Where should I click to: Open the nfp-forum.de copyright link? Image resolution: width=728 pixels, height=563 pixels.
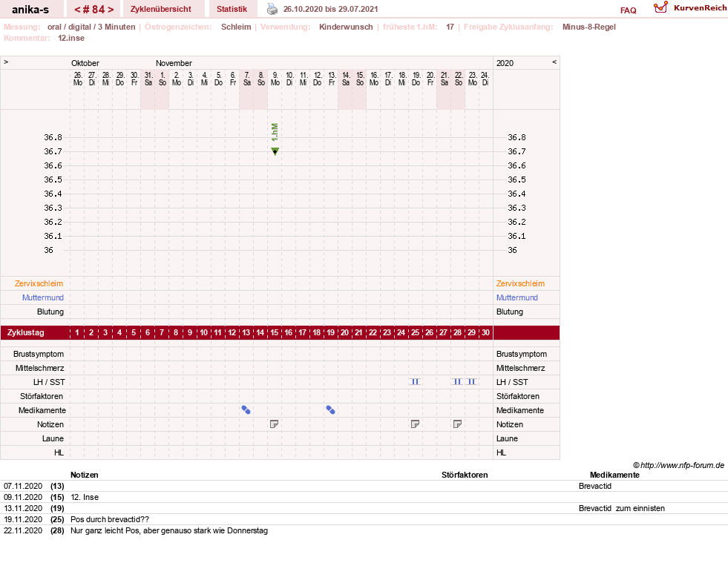pyautogui.click(x=678, y=465)
